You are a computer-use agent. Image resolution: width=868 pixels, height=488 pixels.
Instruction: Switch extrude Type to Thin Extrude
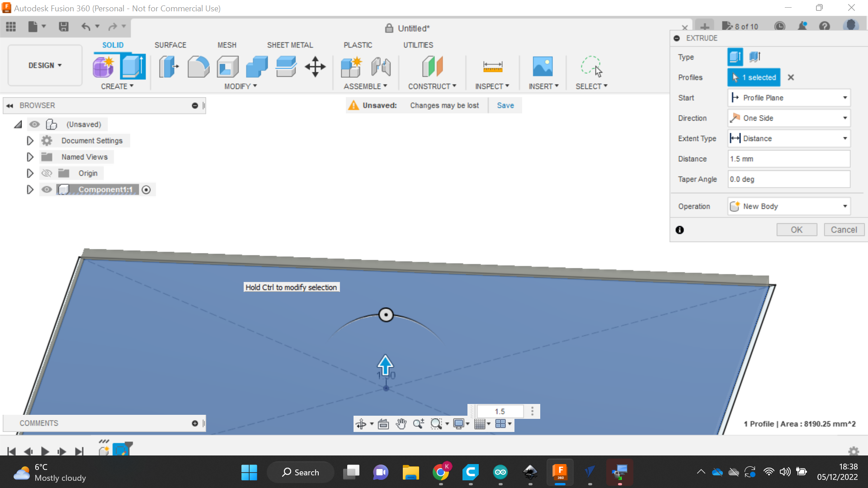click(754, 56)
